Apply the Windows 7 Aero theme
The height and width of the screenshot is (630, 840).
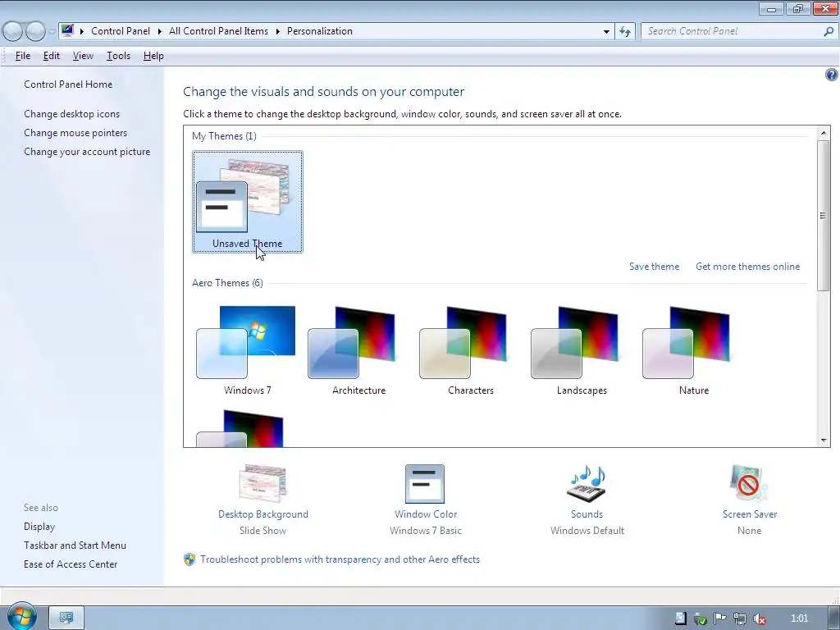pyautogui.click(x=247, y=351)
